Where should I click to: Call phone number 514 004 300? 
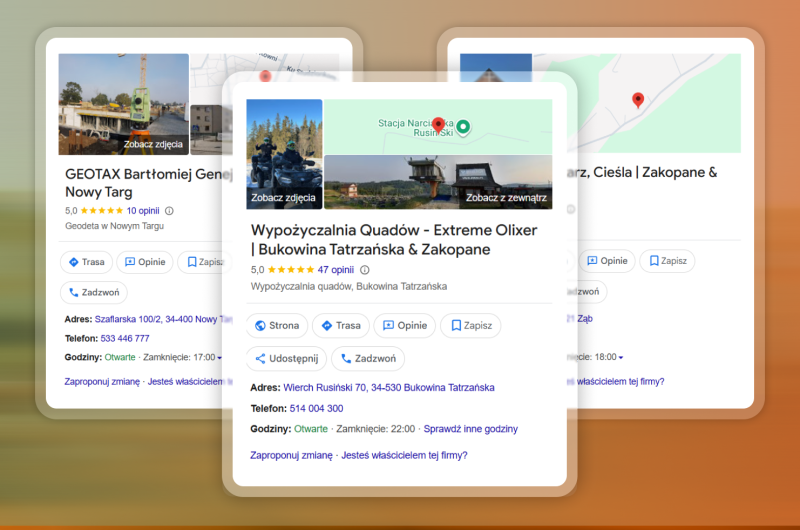point(316,409)
